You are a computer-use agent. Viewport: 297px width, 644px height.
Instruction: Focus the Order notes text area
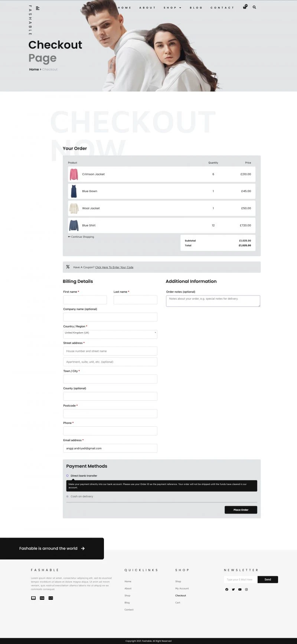213,301
